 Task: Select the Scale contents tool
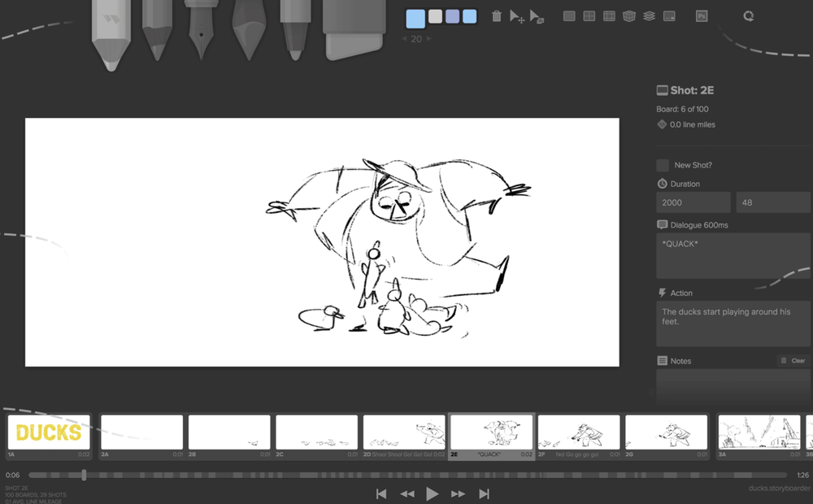pos(535,15)
